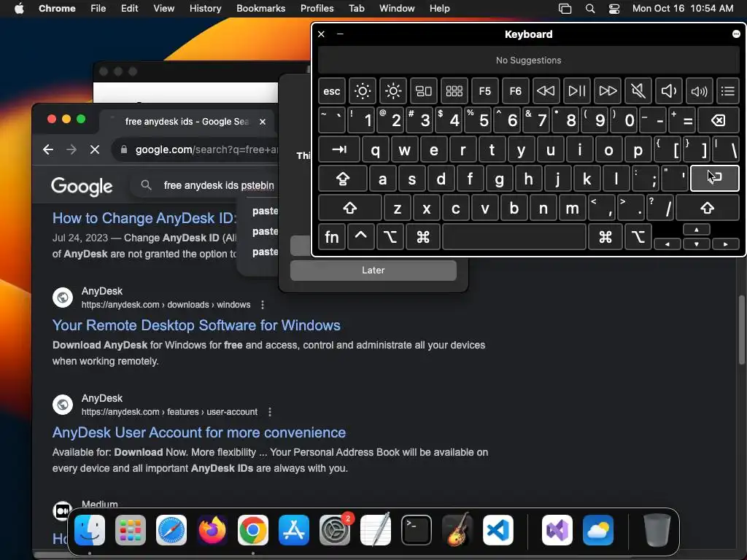Open Control Center in the menu bar
This screenshot has height=560, width=747.
[614, 9]
